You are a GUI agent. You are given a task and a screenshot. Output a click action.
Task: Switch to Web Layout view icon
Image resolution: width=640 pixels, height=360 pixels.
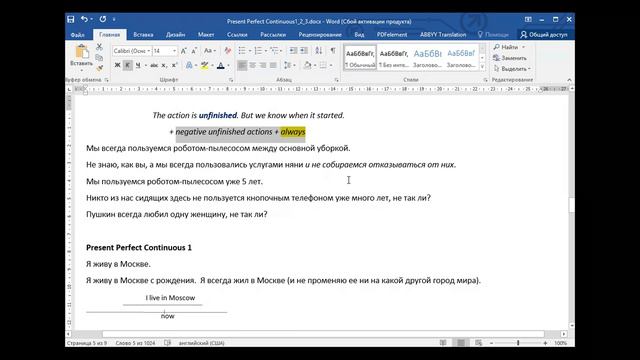(478, 343)
